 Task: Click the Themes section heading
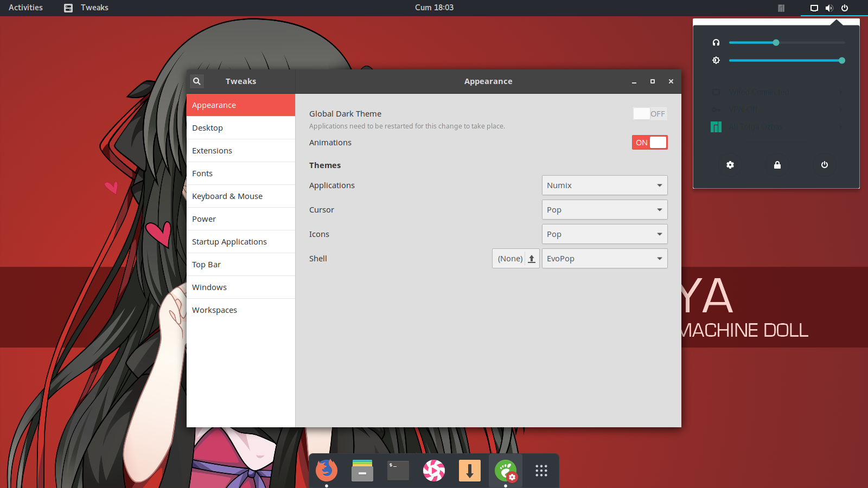click(325, 165)
